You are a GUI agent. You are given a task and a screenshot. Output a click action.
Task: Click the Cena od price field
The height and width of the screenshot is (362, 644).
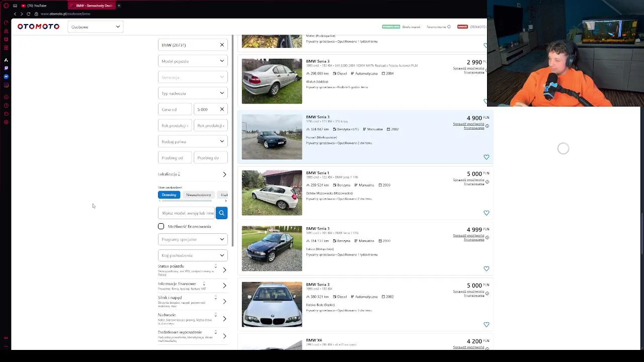[x=175, y=109]
